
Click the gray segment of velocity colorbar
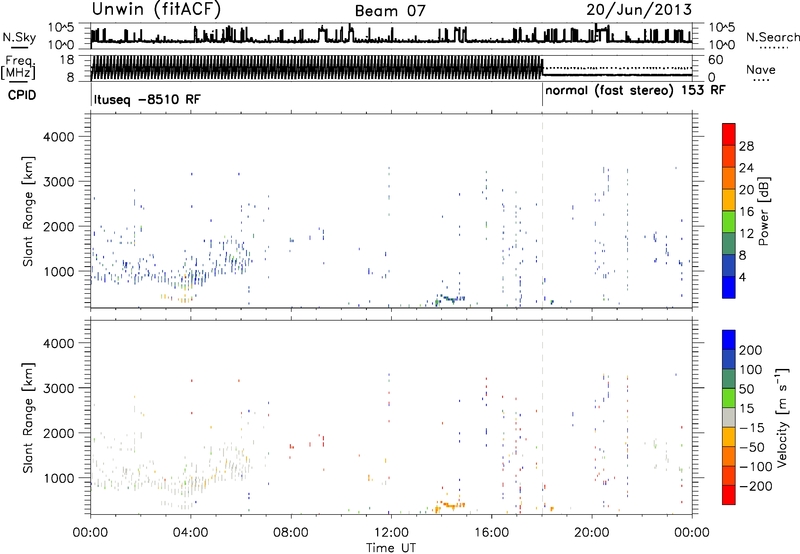pos(729,417)
